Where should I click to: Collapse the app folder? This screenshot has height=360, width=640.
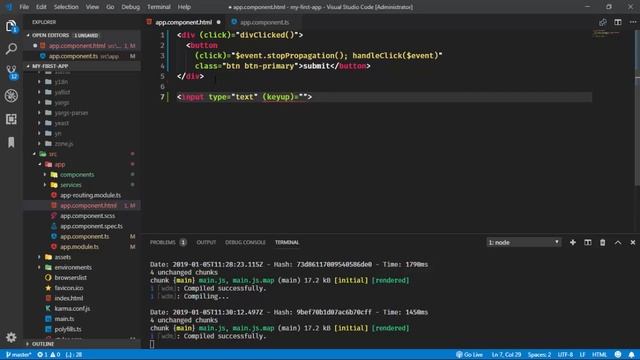(x=60, y=164)
